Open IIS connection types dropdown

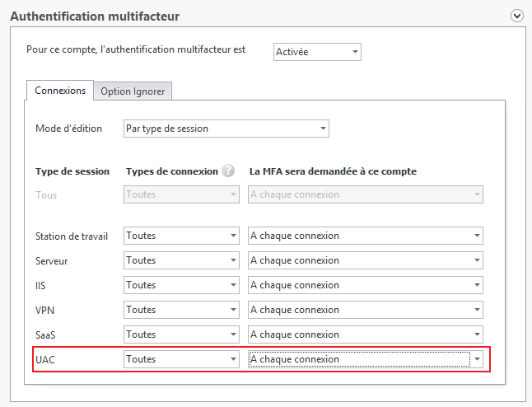tap(181, 285)
